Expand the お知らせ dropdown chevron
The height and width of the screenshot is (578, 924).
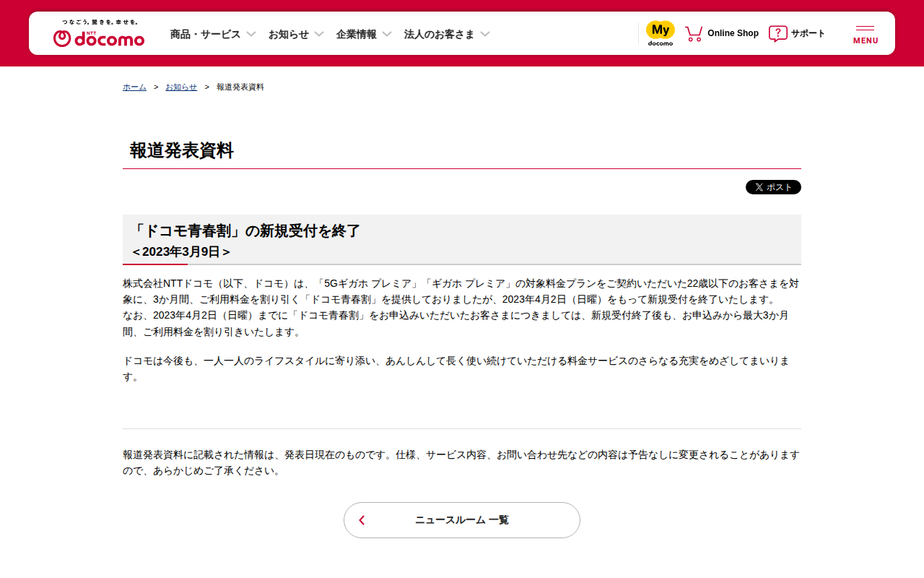[x=319, y=34]
